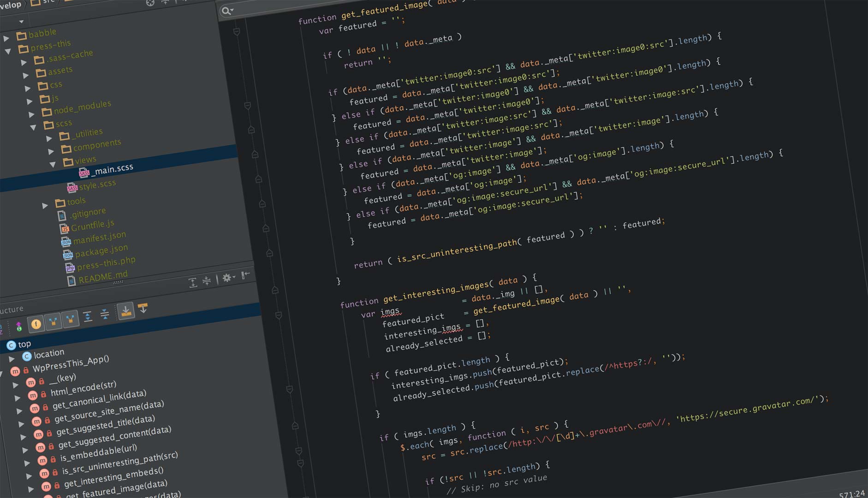Click the scroll-from-source crosshair icon
Image resolution: width=868 pixels, height=498 pixels.
point(150,3)
